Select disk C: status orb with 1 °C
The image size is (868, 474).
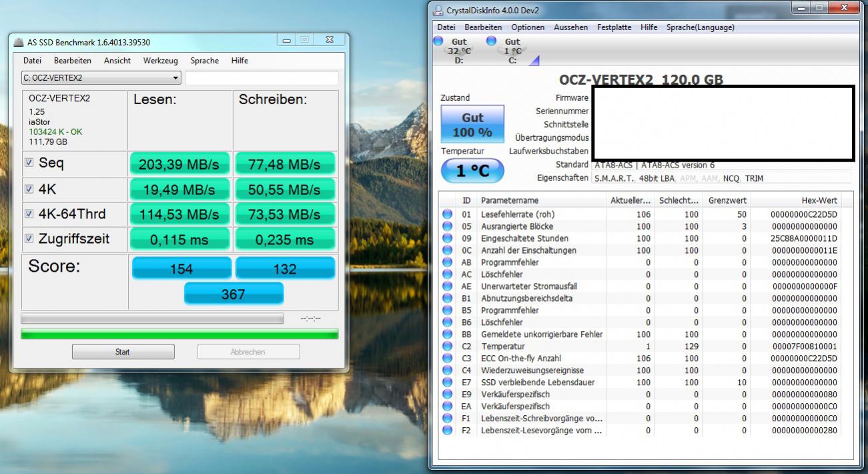click(492, 41)
